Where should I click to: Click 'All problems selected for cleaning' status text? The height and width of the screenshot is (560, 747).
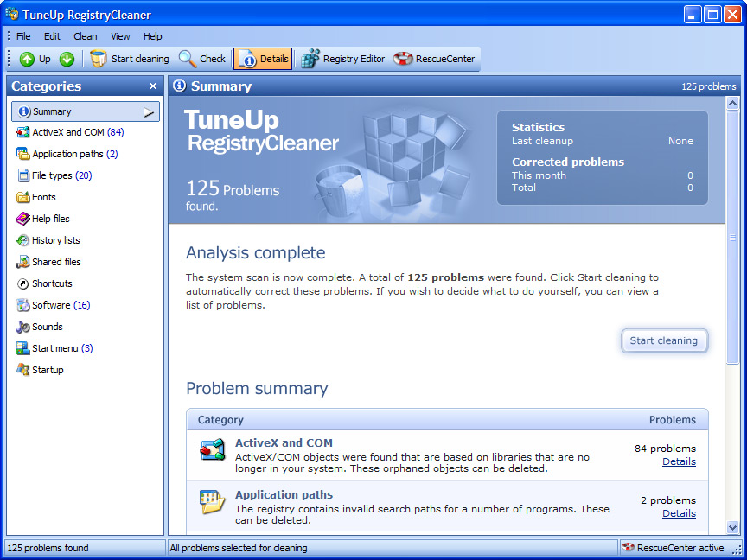pyautogui.click(x=239, y=548)
